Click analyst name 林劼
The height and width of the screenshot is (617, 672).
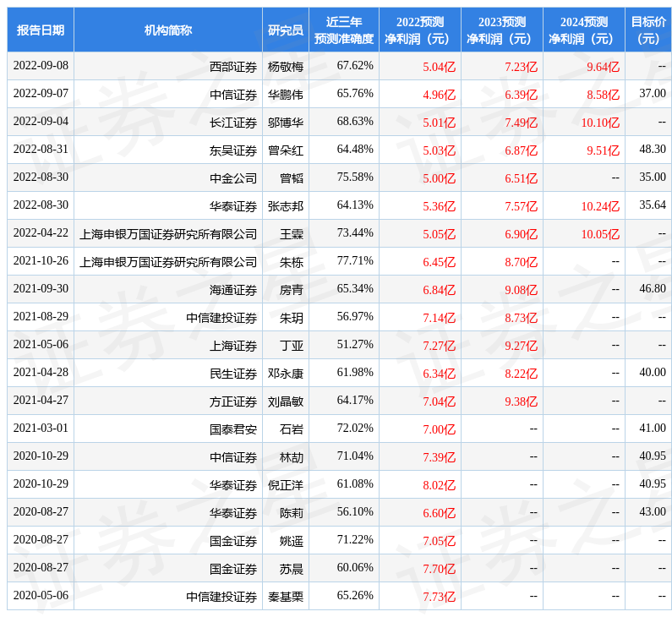click(x=292, y=457)
